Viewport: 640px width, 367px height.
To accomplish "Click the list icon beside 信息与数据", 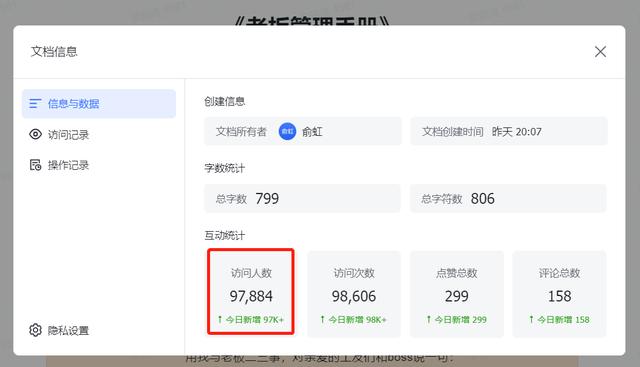I will pyautogui.click(x=35, y=104).
